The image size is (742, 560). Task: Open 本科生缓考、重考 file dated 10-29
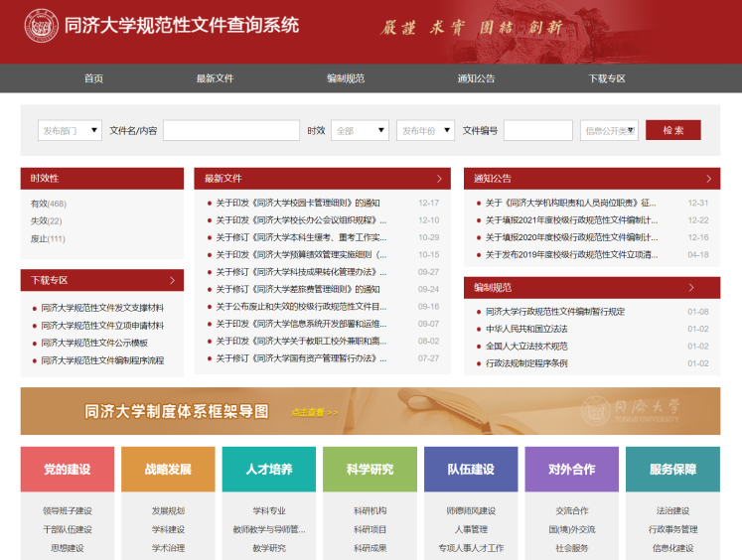point(301,237)
